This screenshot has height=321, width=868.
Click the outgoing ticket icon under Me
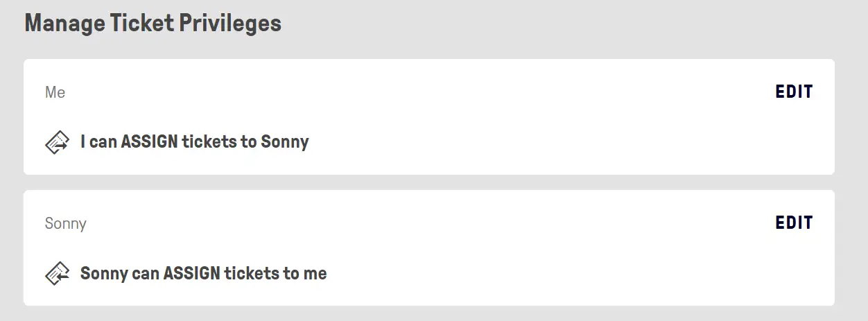(58, 142)
